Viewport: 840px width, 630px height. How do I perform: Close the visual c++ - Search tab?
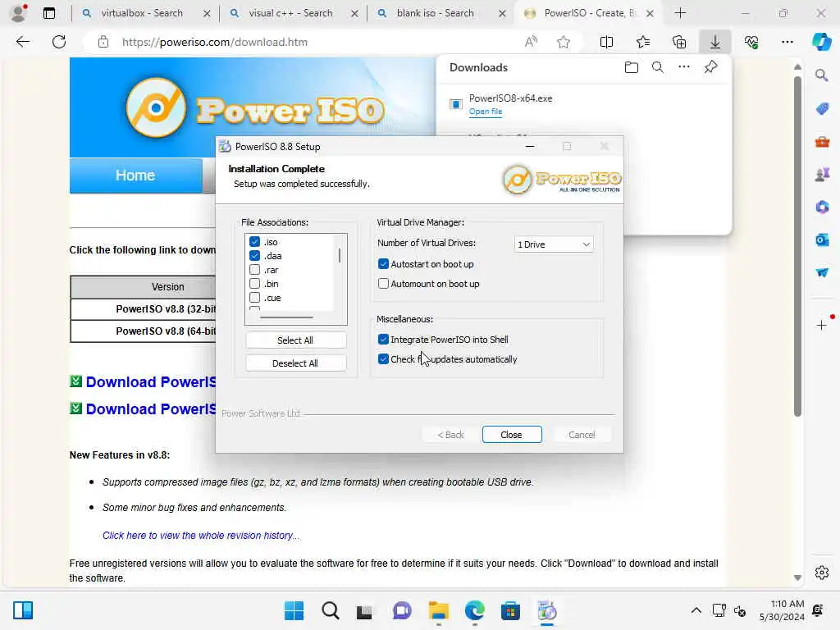(x=354, y=13)
